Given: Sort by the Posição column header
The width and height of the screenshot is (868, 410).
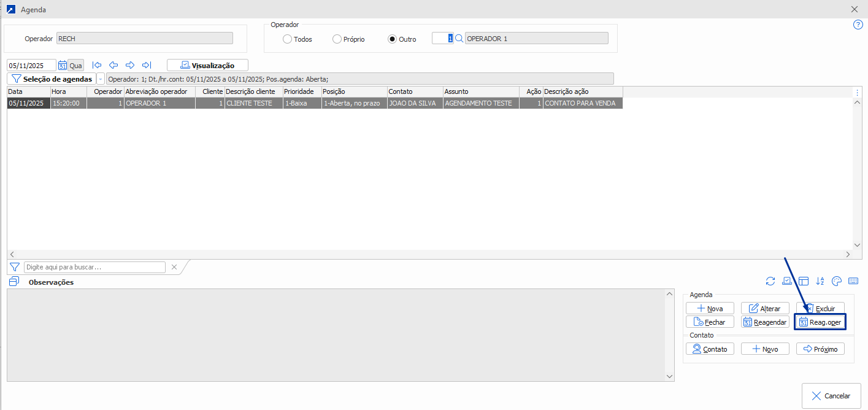Looking at the screenshot, I should pos(355,91).
